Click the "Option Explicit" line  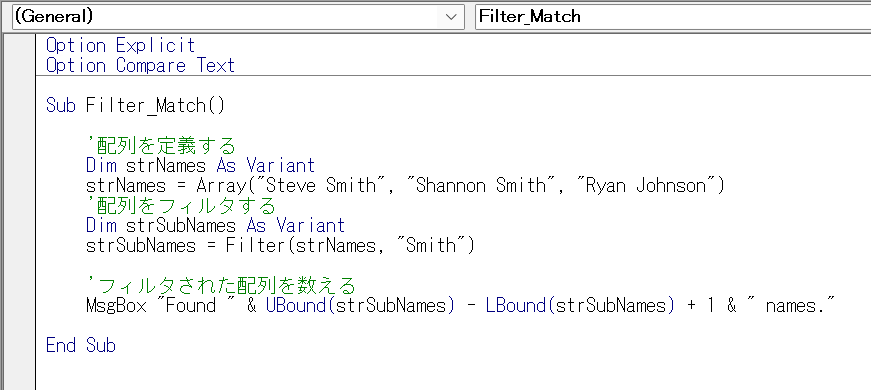point(121,45)
